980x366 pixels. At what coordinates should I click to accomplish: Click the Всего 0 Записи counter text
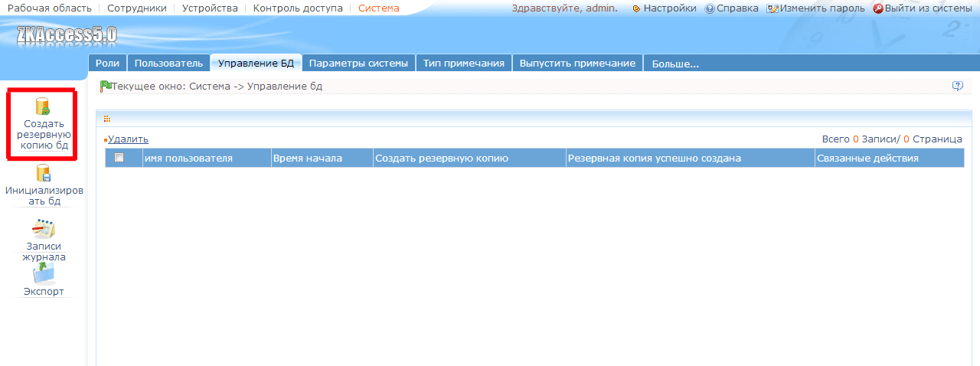[859, 139]
